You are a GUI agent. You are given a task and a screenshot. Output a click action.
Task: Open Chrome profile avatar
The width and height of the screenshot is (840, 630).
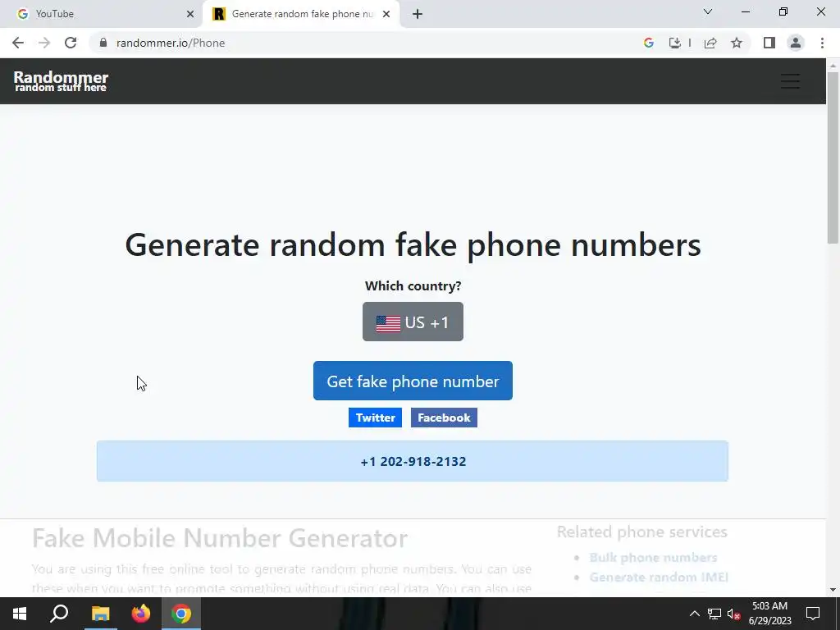[x=796, y=43]
